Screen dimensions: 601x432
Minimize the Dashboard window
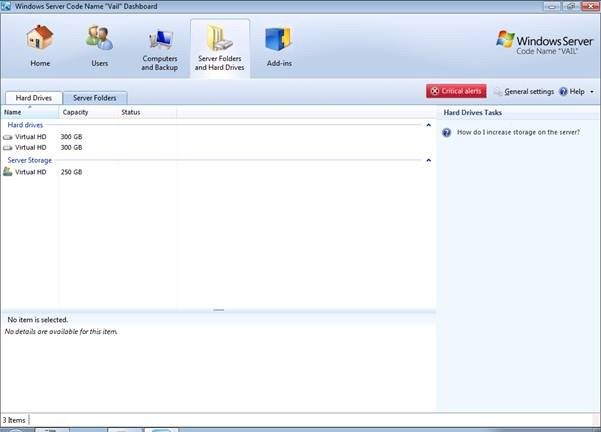tap(552, 6)
